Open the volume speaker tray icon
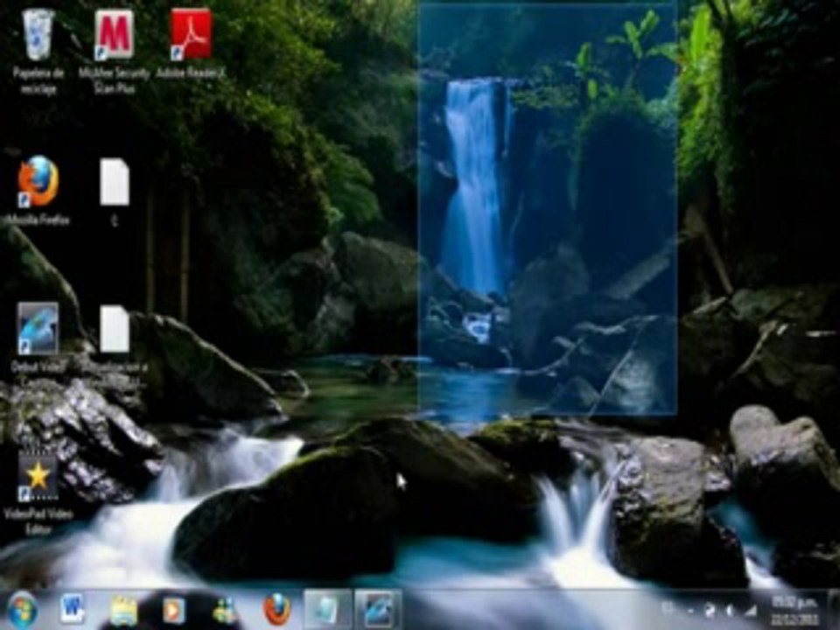 click(x=730, y=610)
